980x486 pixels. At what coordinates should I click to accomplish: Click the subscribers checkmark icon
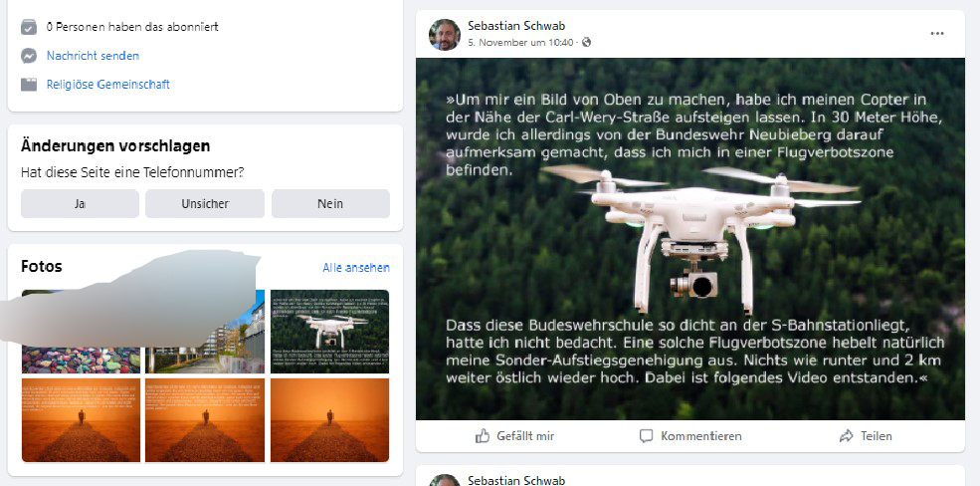29,27
